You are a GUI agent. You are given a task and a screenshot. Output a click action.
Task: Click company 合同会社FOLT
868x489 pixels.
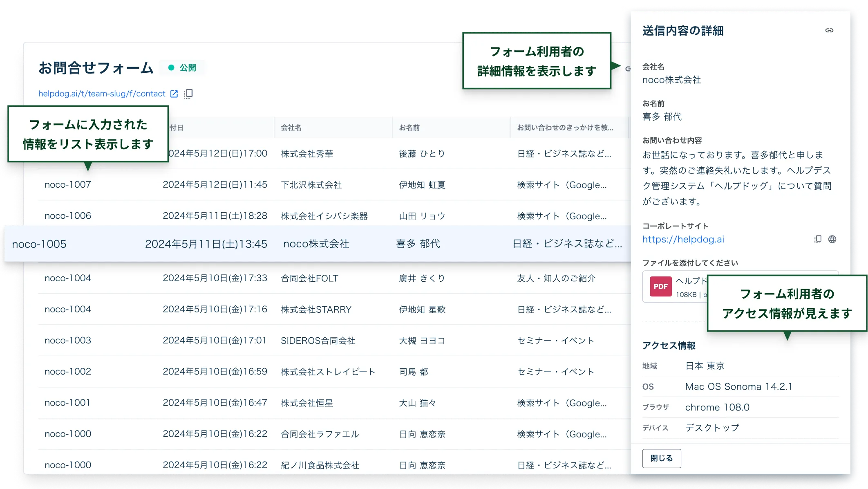pos(310,278)
